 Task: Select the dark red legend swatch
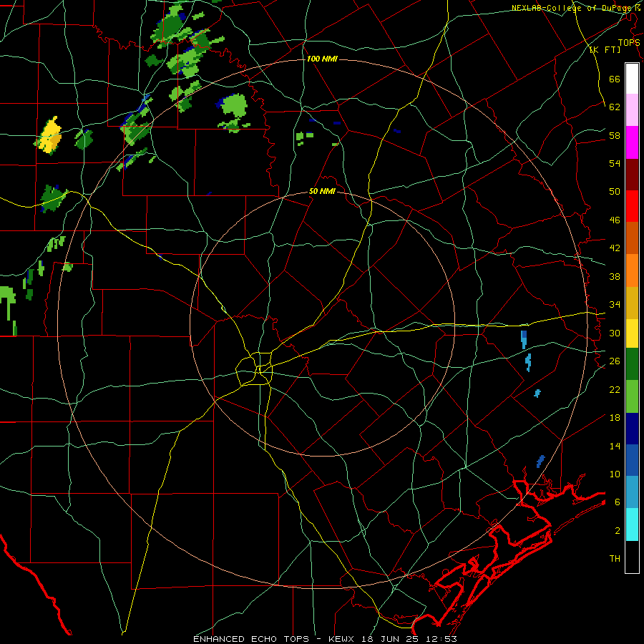632,175
